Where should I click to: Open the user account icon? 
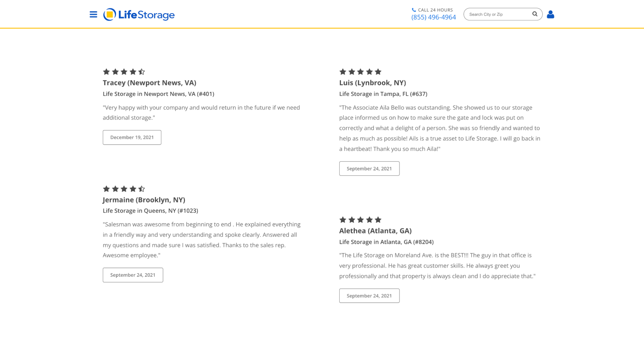551,14
